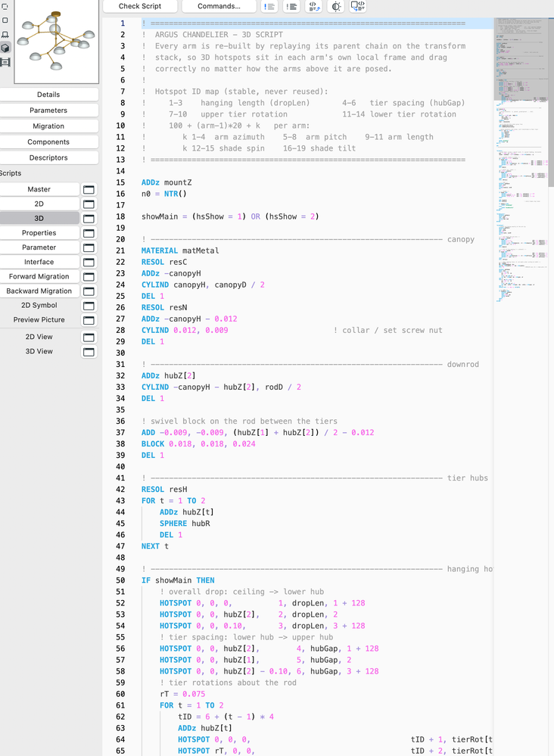Click the code format/refresh toolbar icon
554x756 pixels.
(313, 6)
